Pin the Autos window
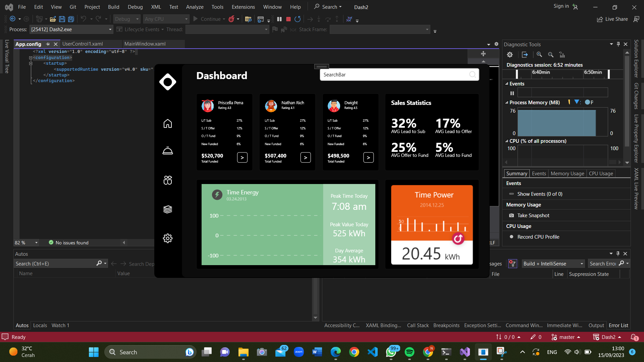Image resolution: width=644 pixels, height=362 pixels. click(x=618, y=254)
